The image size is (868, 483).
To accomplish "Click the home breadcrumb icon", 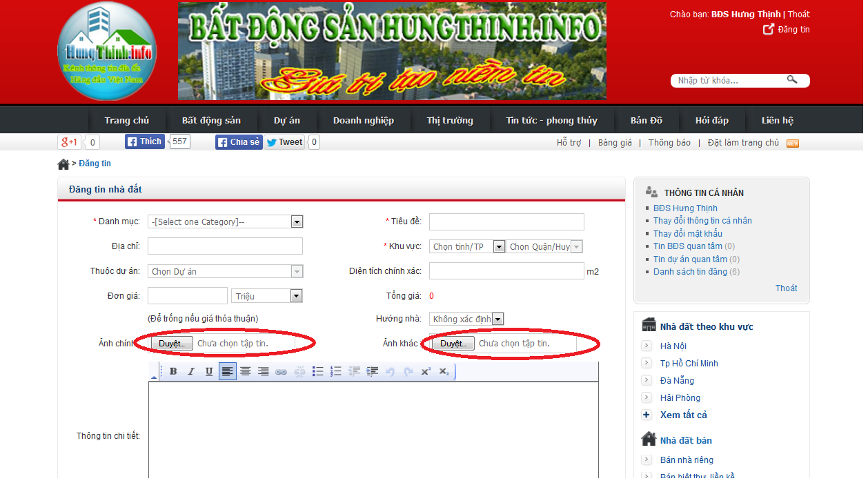I will (x=63, y=164).
